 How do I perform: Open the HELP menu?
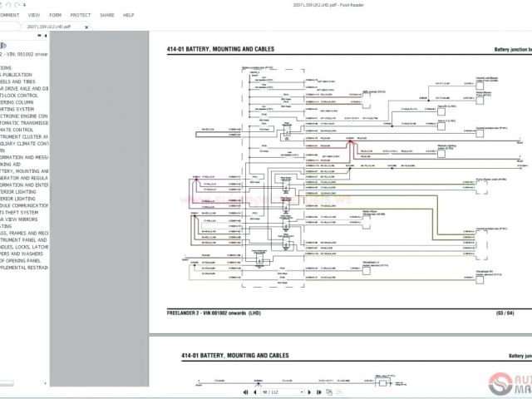coord(128,15)
